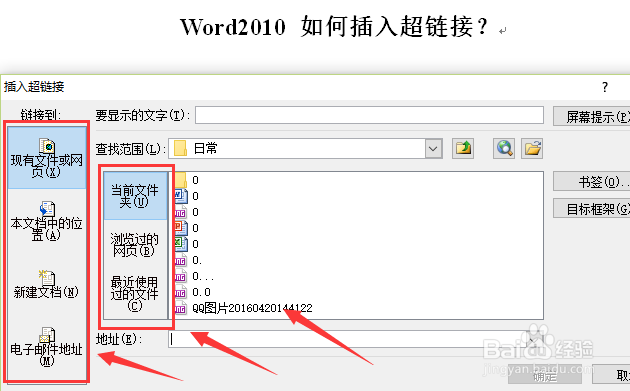Click the ScreenTip (屏幕提示) button

click(x=591, y=117)
